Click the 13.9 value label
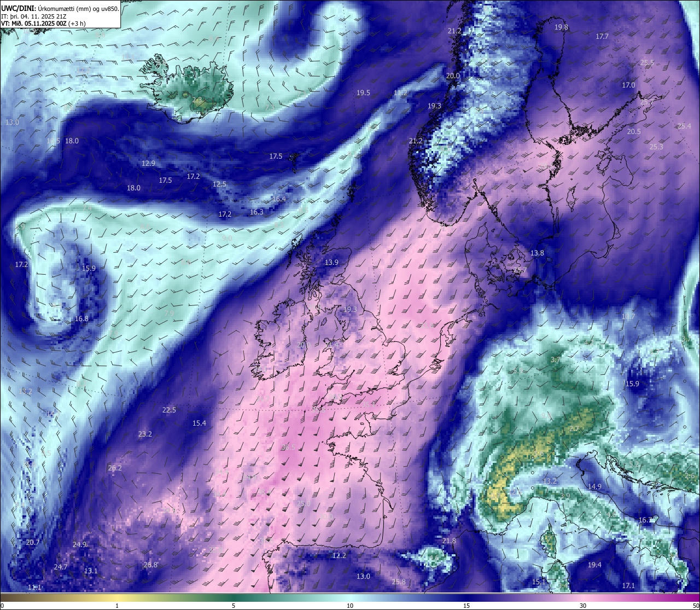This screenshot has width=700, height=610. [332, 262]
